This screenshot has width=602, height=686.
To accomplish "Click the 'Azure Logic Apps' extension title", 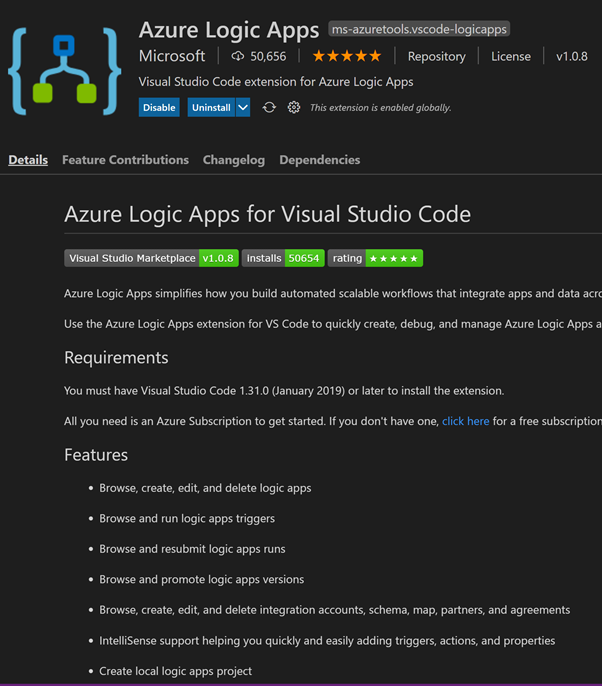I will (229, 30).
